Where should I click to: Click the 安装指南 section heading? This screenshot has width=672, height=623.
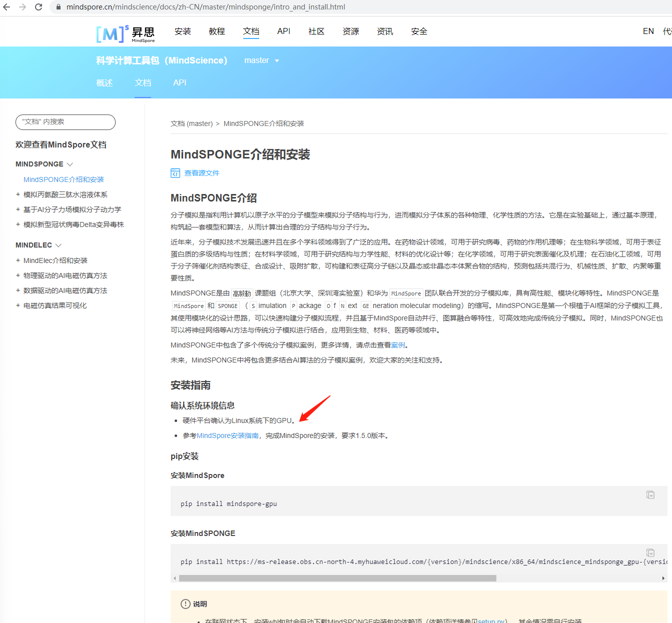[191, 385]
